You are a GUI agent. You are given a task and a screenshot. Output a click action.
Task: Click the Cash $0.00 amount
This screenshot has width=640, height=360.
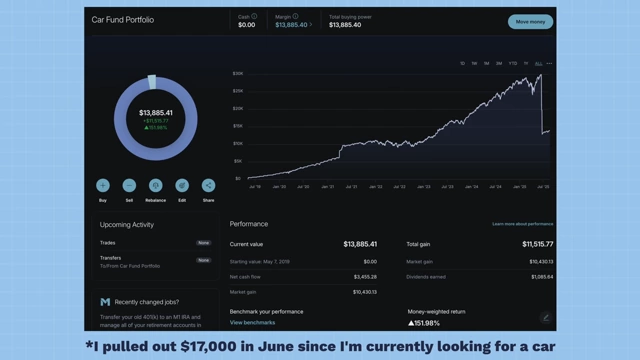click(x=247, y=25)
